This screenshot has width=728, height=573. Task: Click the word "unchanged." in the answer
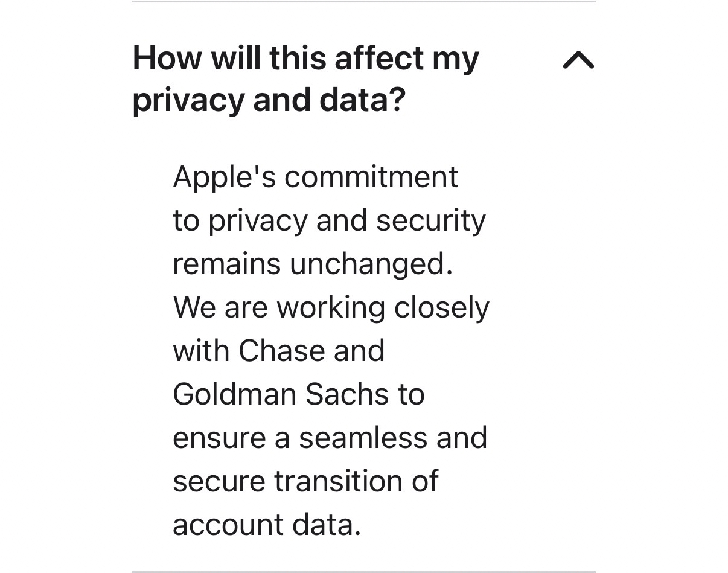click(371, 264)
